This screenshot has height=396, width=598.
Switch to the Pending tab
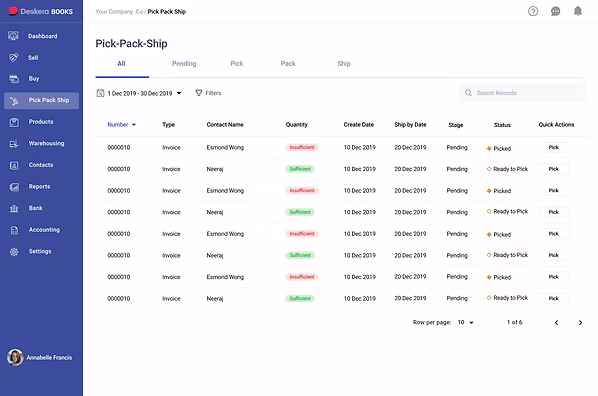click(x=184, y=64)
